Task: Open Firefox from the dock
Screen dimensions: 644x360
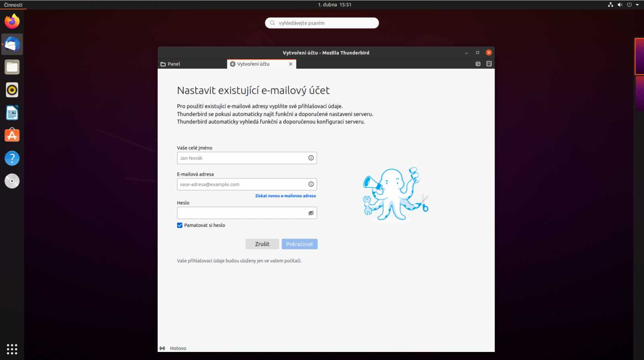Action: coord(12,21)
